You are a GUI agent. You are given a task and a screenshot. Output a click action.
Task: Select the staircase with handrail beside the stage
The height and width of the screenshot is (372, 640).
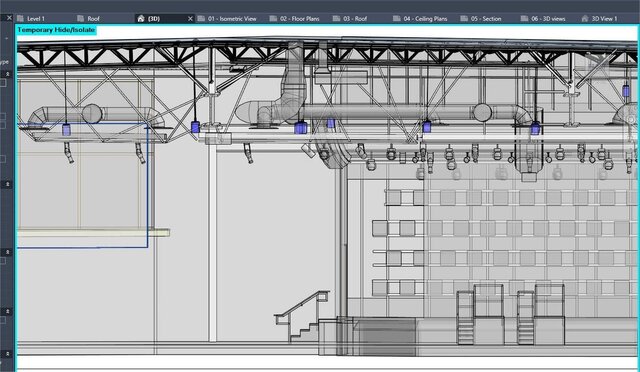click(302, 316)
